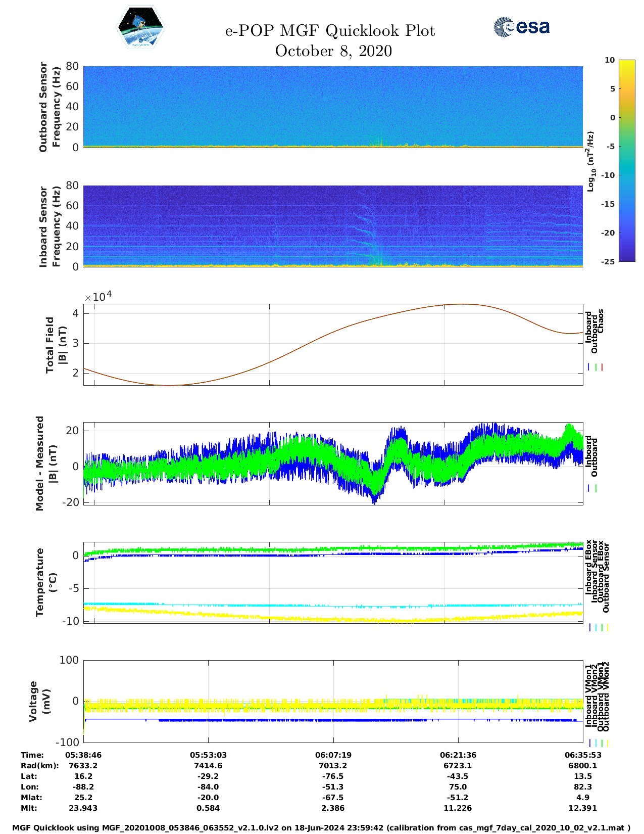Click the "October 8, 2020" date subtitle

(x=333, y=51)
